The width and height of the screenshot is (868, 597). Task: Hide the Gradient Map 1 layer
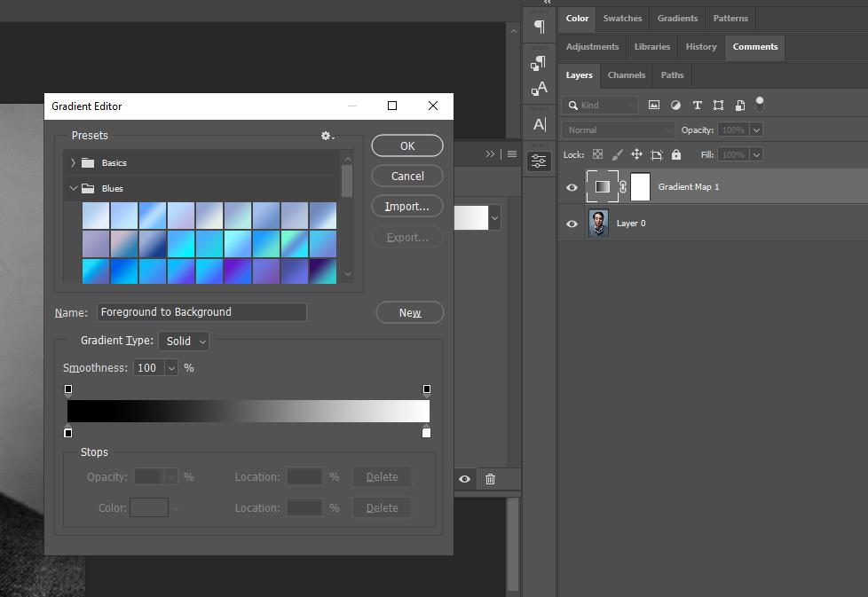572,187
